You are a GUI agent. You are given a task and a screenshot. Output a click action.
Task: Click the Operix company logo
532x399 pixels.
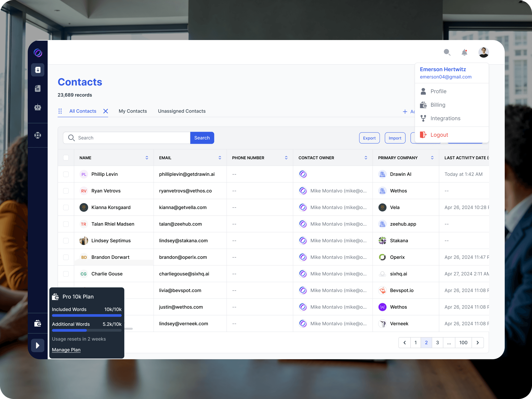(382, 257)
